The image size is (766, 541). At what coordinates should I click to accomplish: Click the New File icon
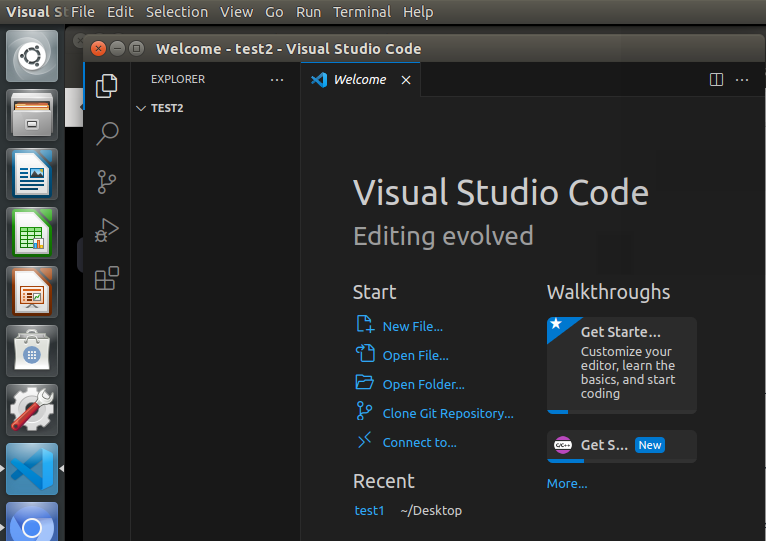click(365, 325)
